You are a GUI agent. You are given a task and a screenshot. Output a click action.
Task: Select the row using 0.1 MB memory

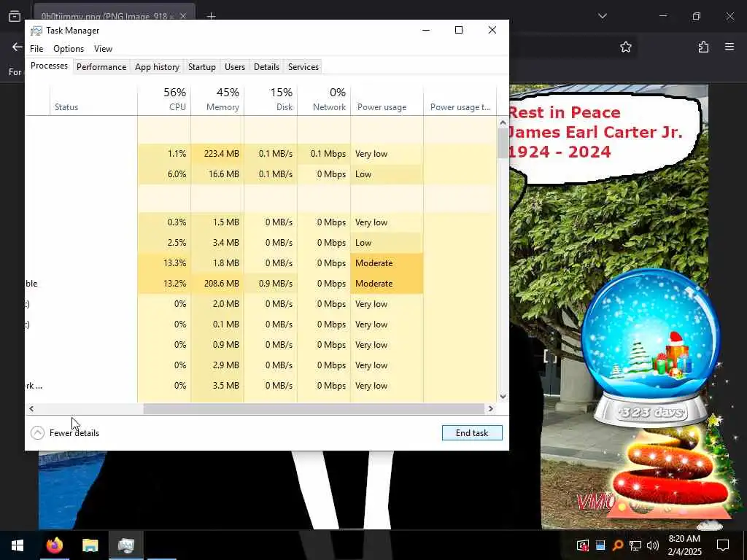tap(260, 324)
